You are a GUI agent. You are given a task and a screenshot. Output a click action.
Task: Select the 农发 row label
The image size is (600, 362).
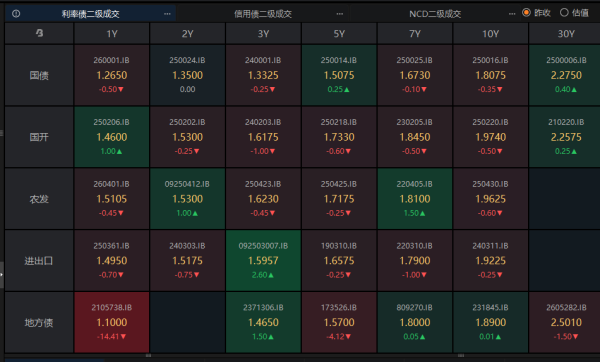tap(39, 199)
